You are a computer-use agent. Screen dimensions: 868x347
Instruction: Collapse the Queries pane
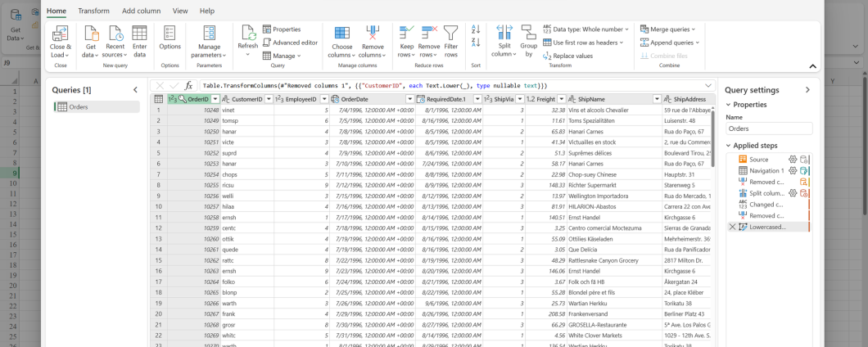click(x=135, y=90)
